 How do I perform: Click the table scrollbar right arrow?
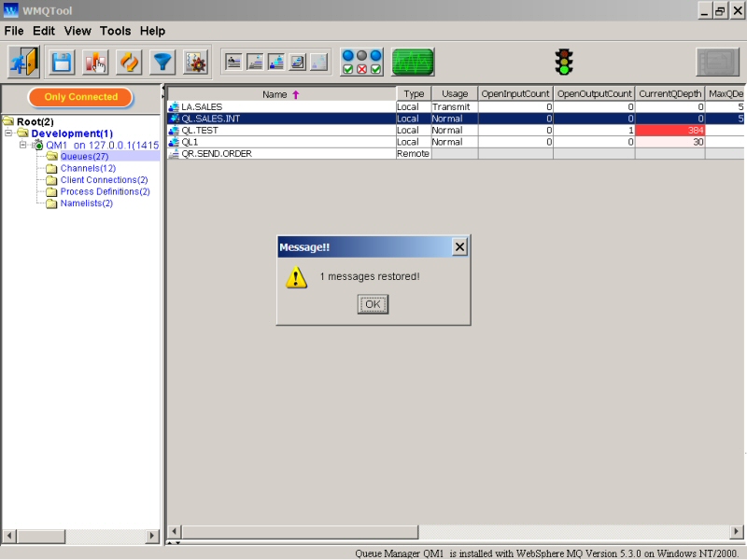coord(737,531)
